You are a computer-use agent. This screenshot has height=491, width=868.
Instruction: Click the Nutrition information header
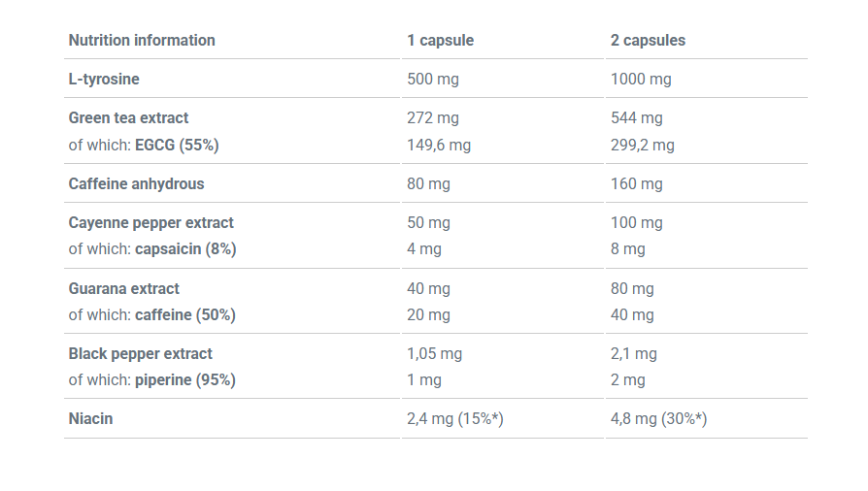pyautogui.click(x=142, y=41)
